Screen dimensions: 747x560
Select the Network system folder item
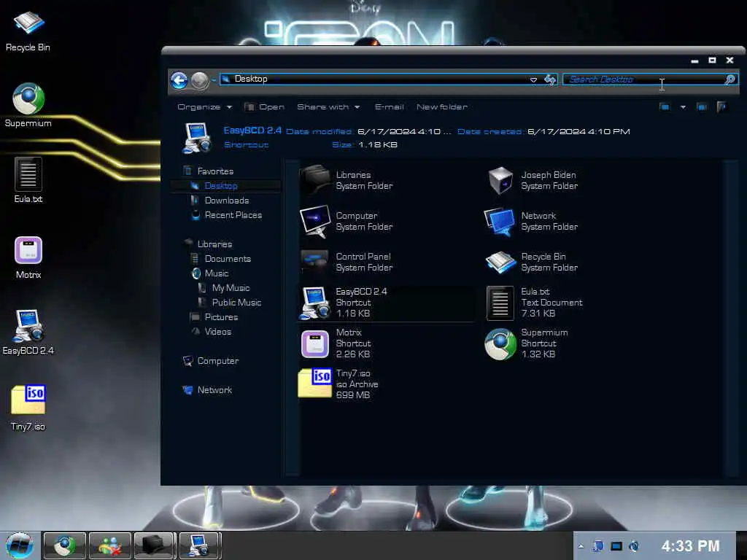coord(572,222)
